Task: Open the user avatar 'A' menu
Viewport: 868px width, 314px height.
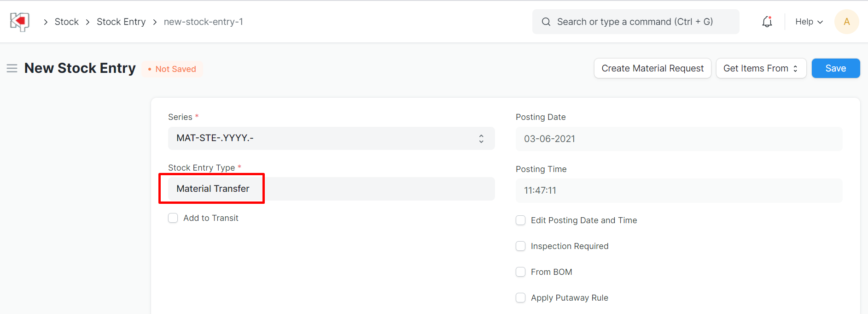Action: coord(846,22)
